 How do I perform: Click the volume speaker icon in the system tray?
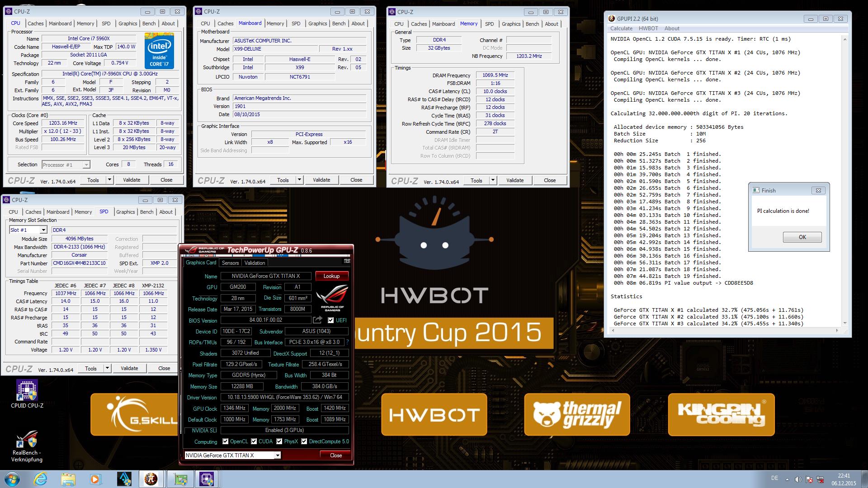798,479
